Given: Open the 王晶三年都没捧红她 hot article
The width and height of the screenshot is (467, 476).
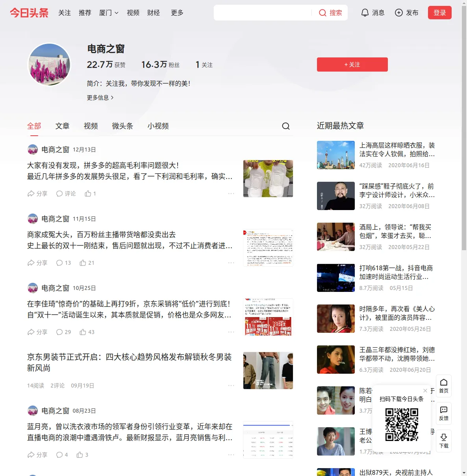Looking at the screenshot, I should (x=397, y=354).
